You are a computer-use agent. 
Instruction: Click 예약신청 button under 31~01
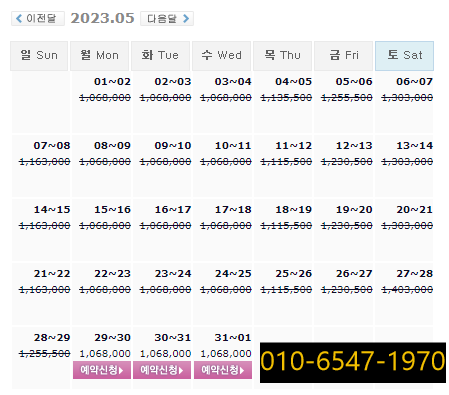point(223,370)
